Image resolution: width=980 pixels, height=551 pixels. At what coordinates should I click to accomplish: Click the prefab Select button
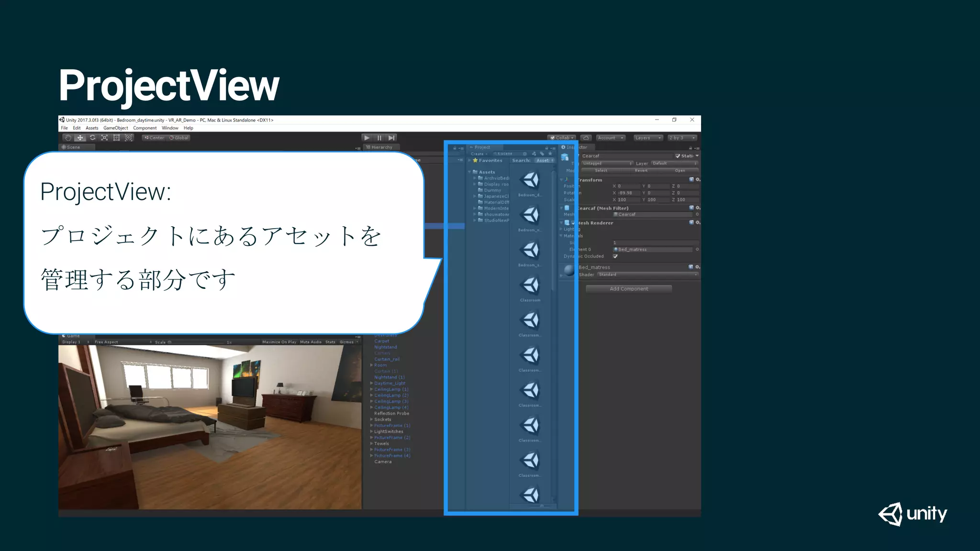[601, 171]
